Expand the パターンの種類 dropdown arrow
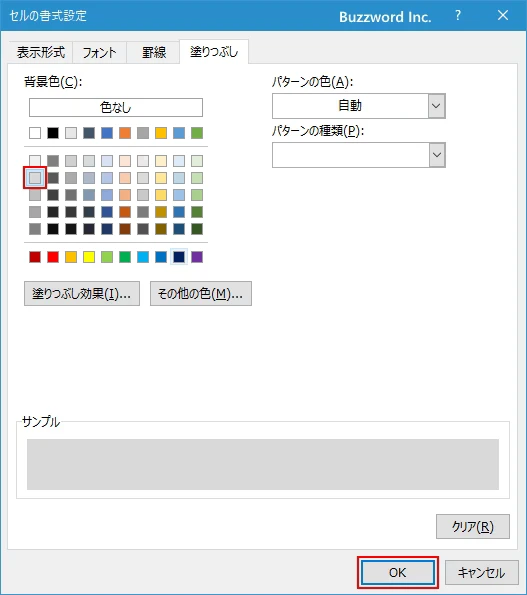Viewport: 527px width, 595px height. pos(437,155)
